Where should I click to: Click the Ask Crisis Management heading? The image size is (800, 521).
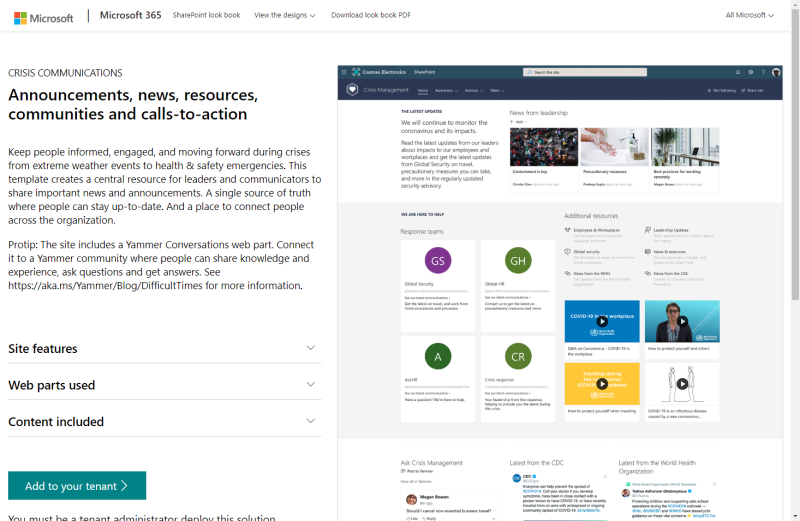[432, 463]
